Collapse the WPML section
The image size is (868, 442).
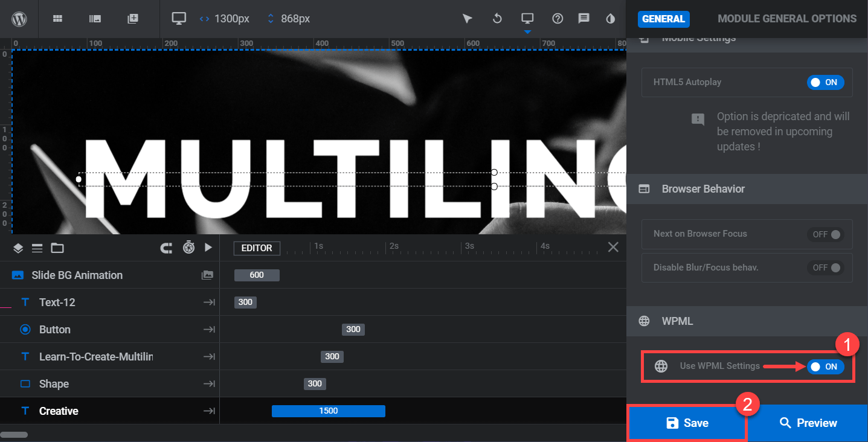(x=677, y=321)
